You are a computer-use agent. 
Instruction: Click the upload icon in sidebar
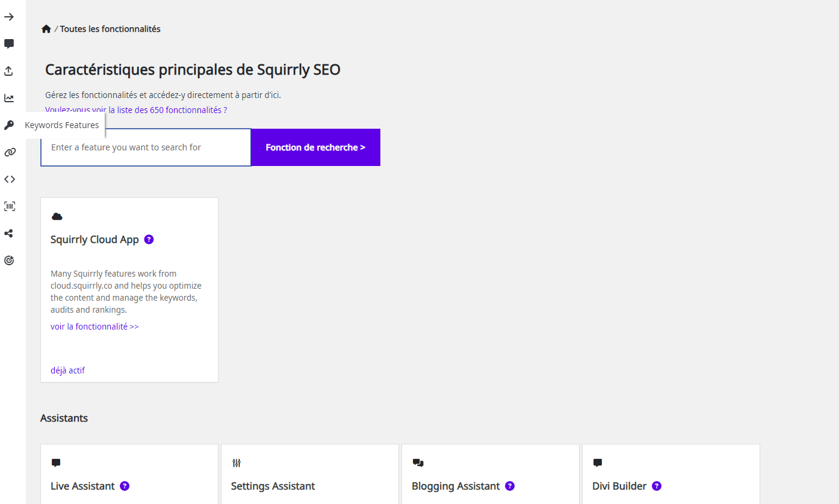(x=9, y=71)
